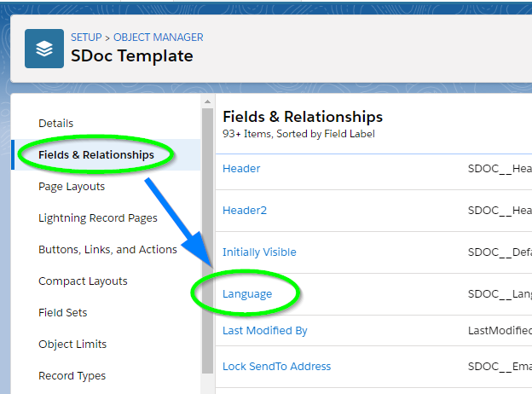
Task: Click the SDoc Template object layers icon
Action: (44, 49)
